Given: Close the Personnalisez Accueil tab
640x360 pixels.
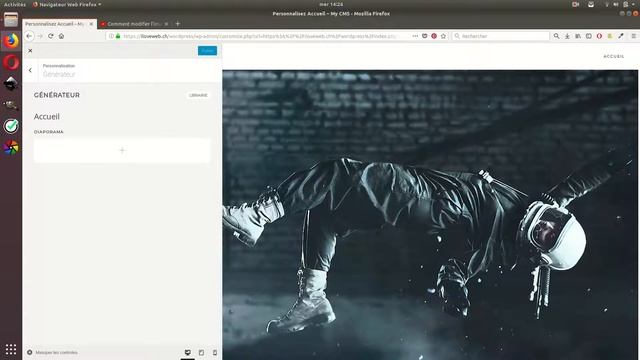Looking at the screenshot, I should [x=91, y=24].
